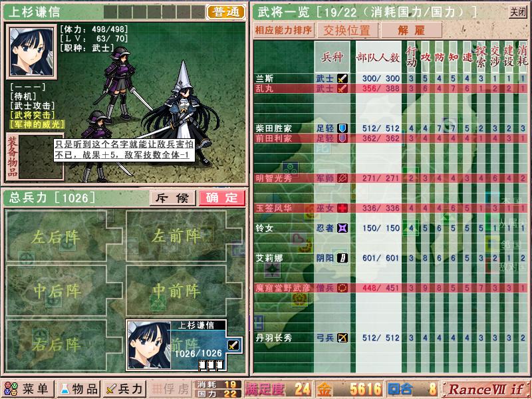532x399 pixels.
Task: Click the 普通 difficulty badge
Action: pos(226,12)
